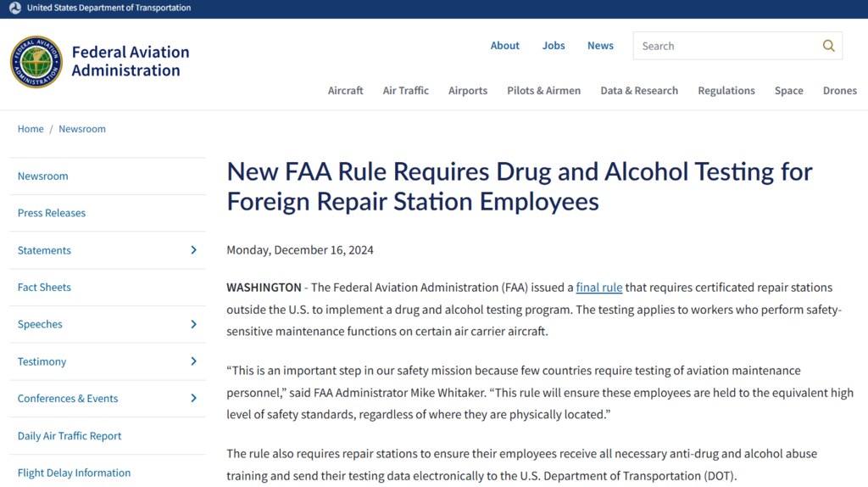Open the Jobs link in header
868x487 pixels.
click(553, 46)
